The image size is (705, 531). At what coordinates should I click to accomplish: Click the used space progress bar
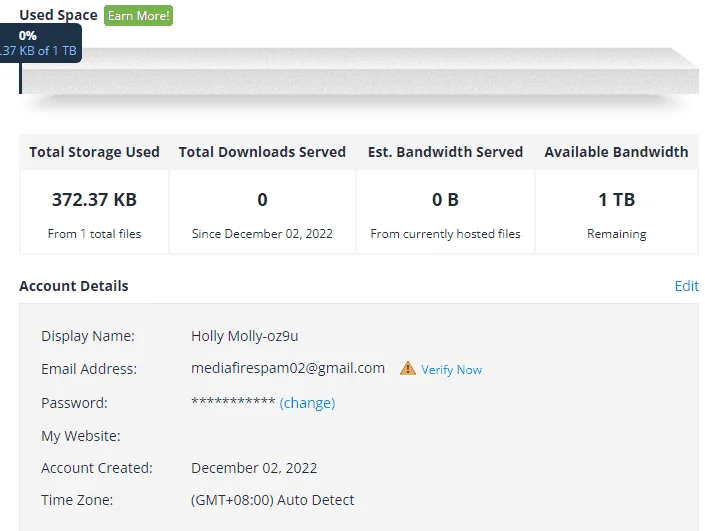359,71
